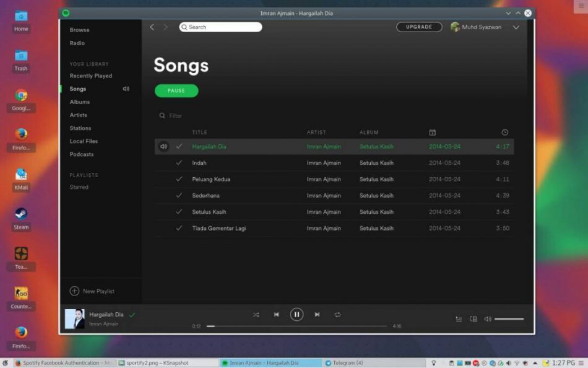Open Podcasts in the sidebar

click(81, 154)
